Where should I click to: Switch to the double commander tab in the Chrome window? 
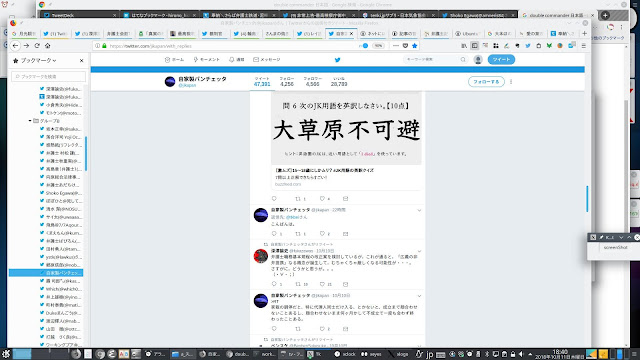click(557, 15)
